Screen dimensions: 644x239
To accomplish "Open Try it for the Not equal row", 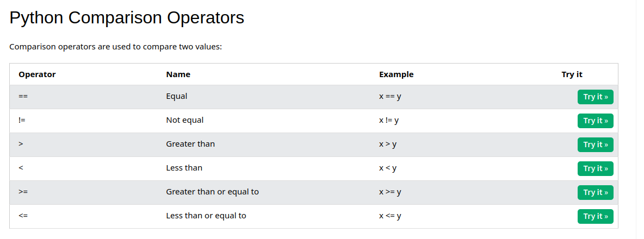I will pyautogui.click(x=595, y=121).
